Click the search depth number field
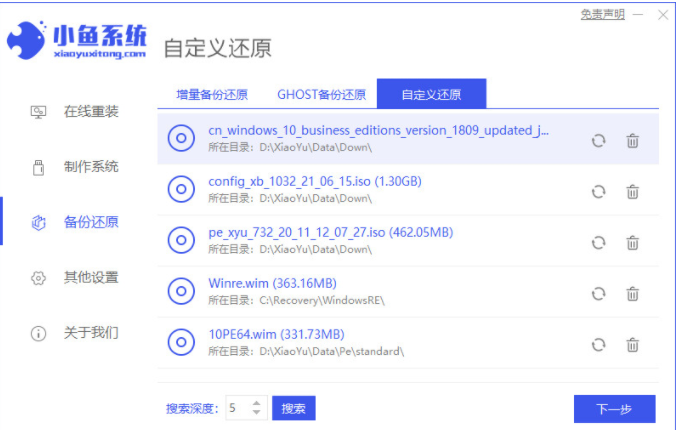This screenshot has height=430, width=678. pos(235,408)
